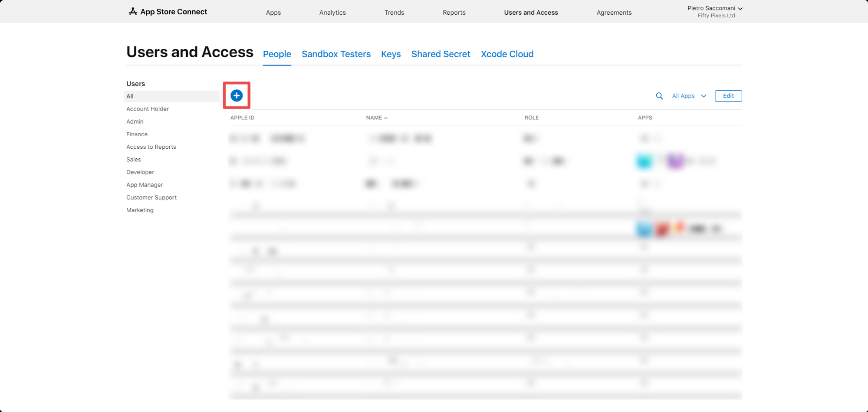The width and height of the screenshot is (868, 412).
Task: Switch to the Keys tab
Action: click(x=391, y=54)
